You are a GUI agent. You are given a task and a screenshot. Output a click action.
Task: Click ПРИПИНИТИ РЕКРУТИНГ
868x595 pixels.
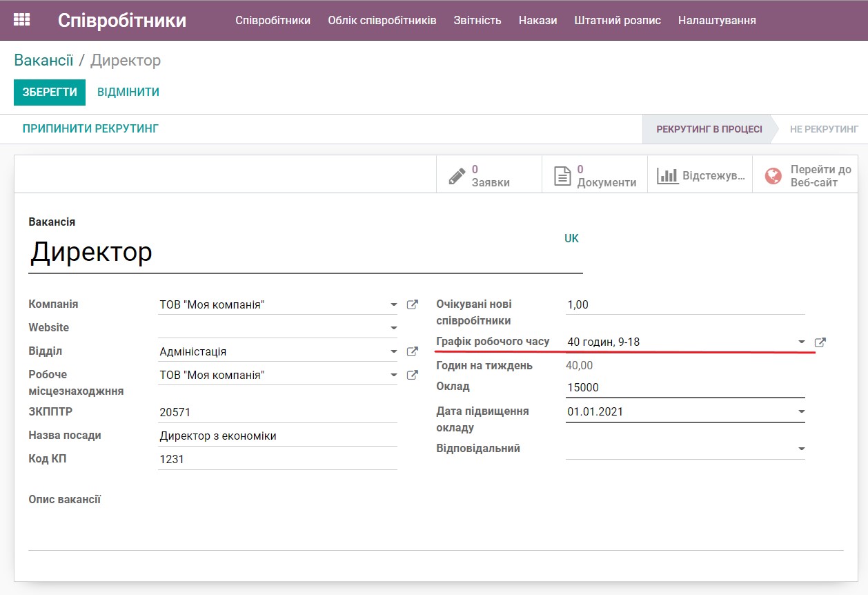pyautogui.click(x=90, y=128)
